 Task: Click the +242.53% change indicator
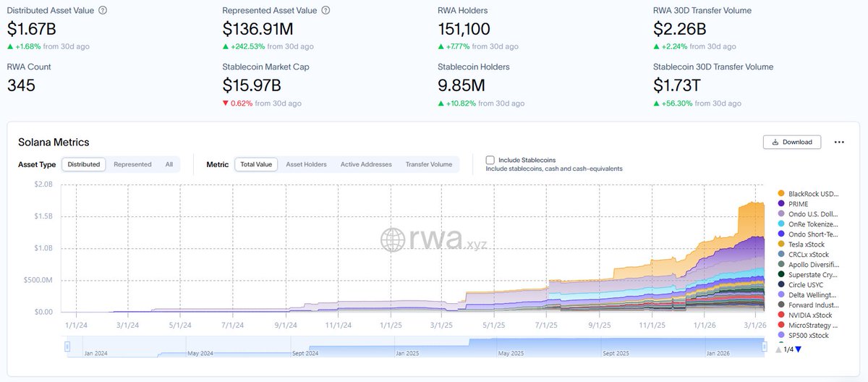click(x=244, y=46)
